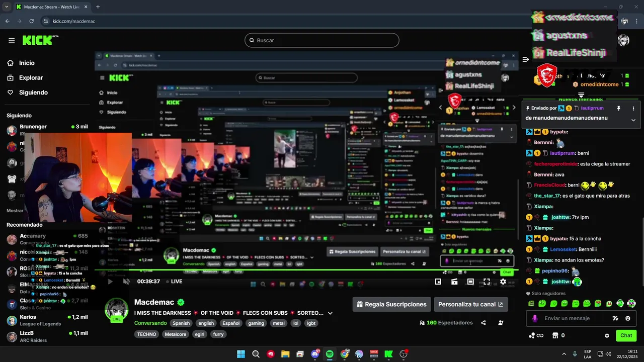
Task: Go to Kick home via logo
Action: coord(40,40)
